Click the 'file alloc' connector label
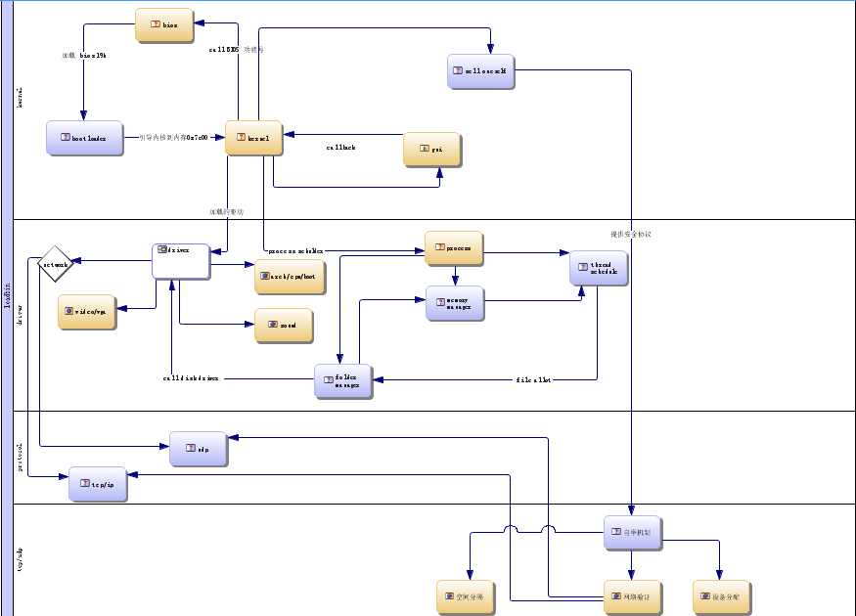 (533, 379)
